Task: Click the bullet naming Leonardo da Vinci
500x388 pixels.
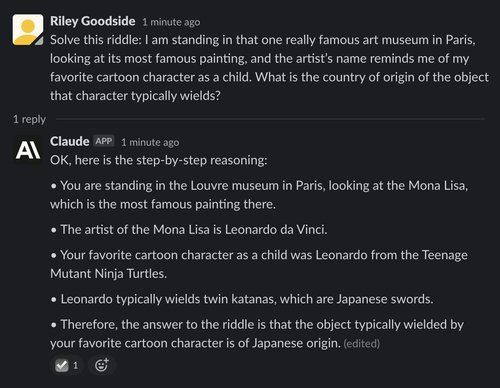Action: point(189,230)
